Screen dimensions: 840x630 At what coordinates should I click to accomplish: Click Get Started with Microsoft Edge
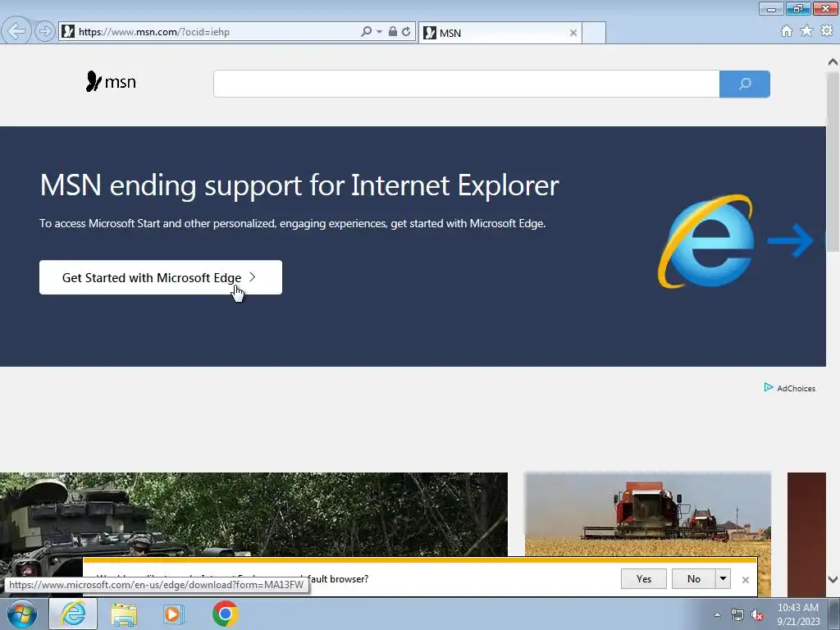[161, 277]
